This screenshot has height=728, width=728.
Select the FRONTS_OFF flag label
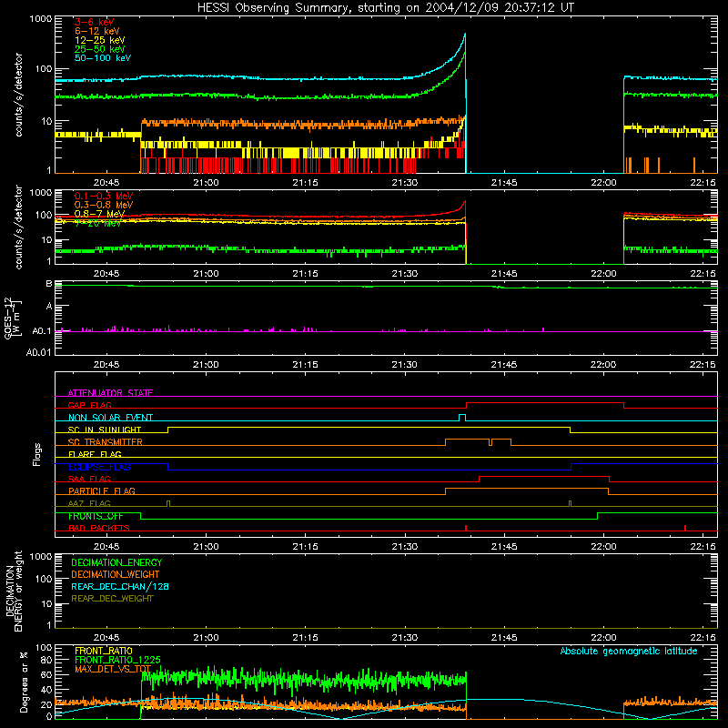click(x=96, y=516)
